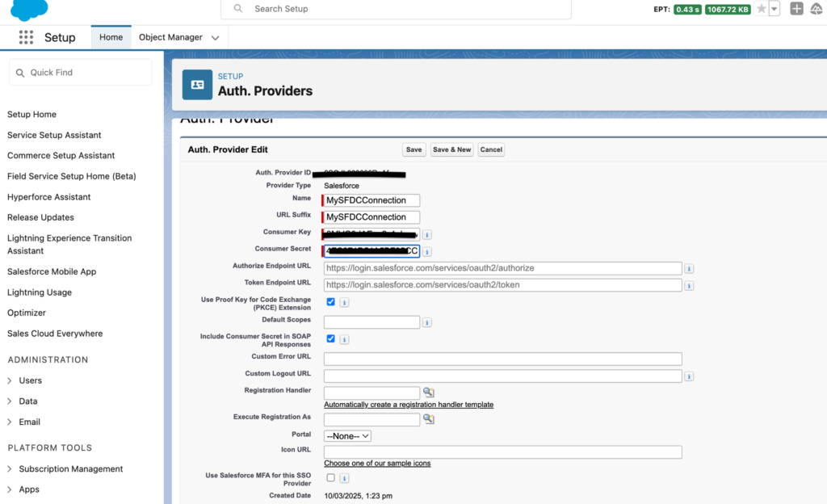Uncheck Use Proof Key for Code Exchange checkbox
This screenshot has width=827, height=504.
[330, 302]
